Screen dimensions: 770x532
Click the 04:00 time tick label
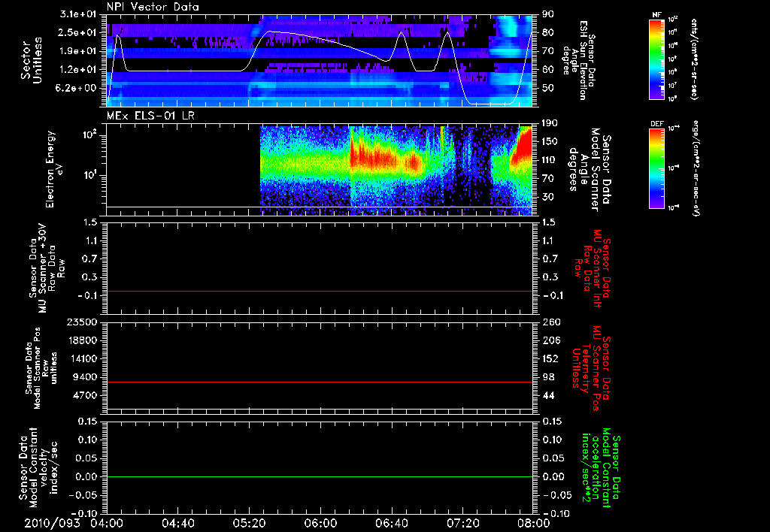click(x=107, y=524)
